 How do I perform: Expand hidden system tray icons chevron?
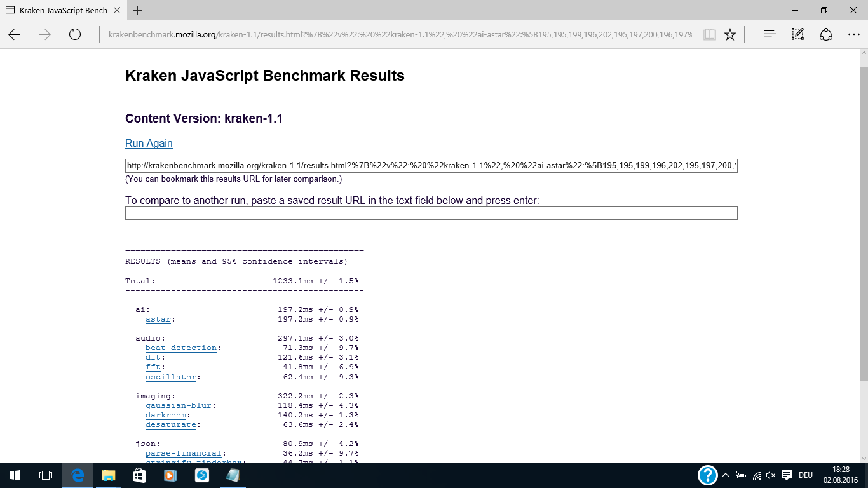(x=725, y=475)
